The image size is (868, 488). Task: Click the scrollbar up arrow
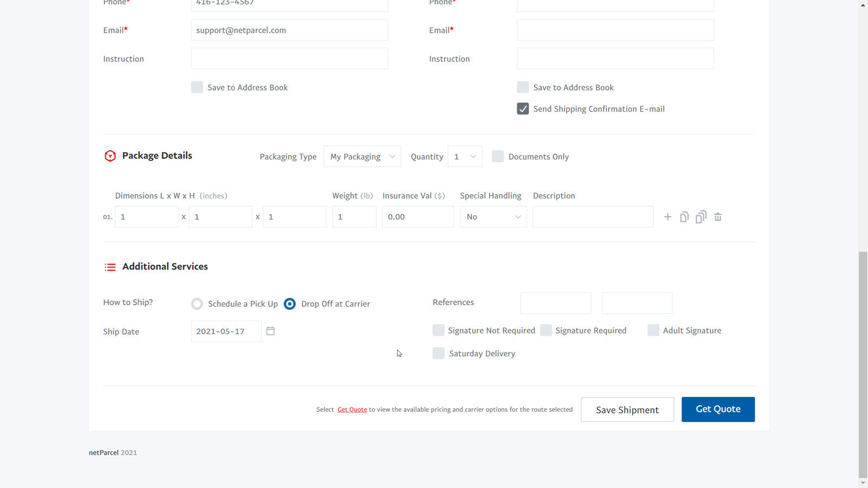point(863,5)
